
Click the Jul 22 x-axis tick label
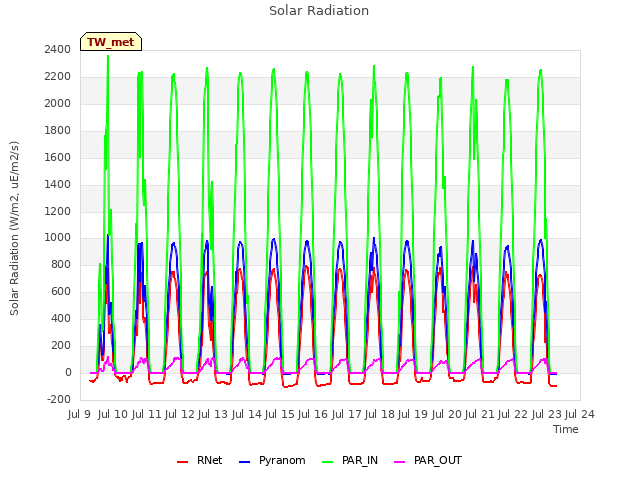pyautogui.click(x=513, y=414)
